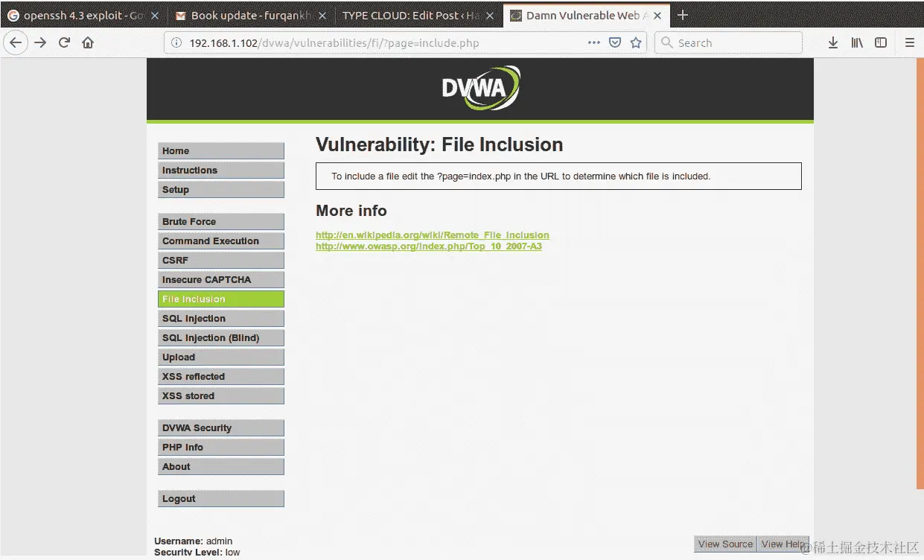Close the Damn Vulnerable Web App tab
The width and height of the screenshot is (924, 560).
click(x=658, y=15)
